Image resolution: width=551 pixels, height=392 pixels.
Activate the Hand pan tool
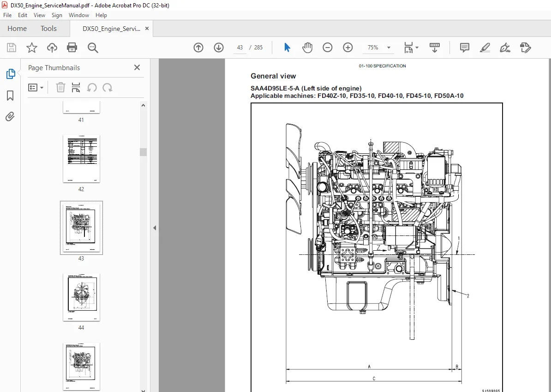click(307, 48)
